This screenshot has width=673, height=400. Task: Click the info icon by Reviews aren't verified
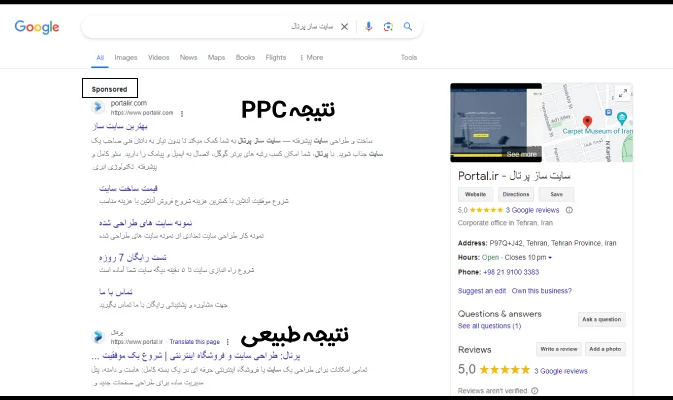(535, 391)
